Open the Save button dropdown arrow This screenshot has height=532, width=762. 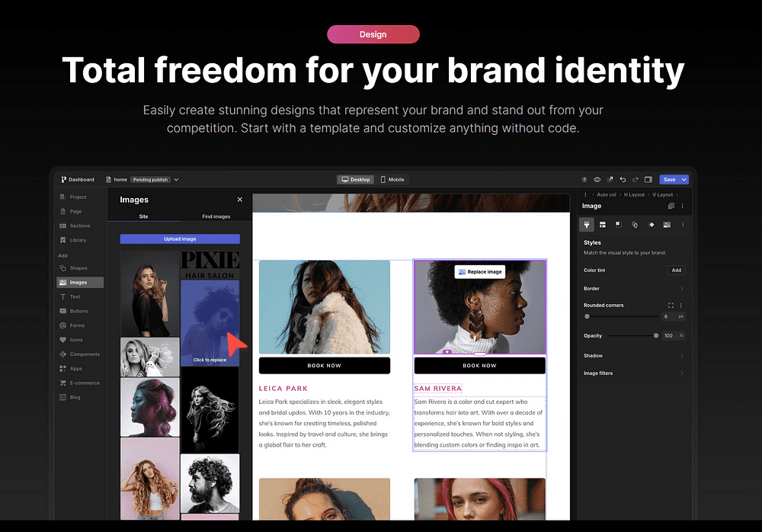(x=684, y=179)
